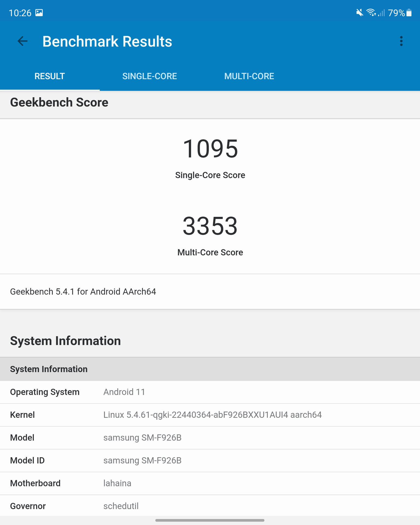Tap the muted sound icon in status bar
Screen dimensions: 420x525
click(360, 13)
